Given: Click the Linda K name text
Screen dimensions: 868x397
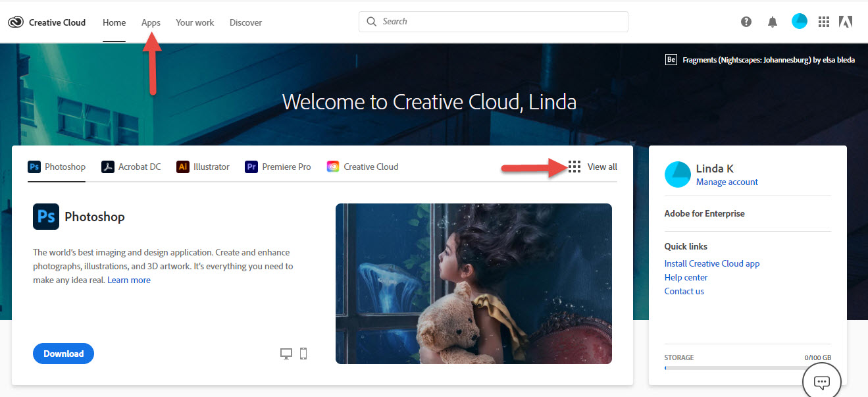Looking at the screenshot, I should click(x=715, y=169).
